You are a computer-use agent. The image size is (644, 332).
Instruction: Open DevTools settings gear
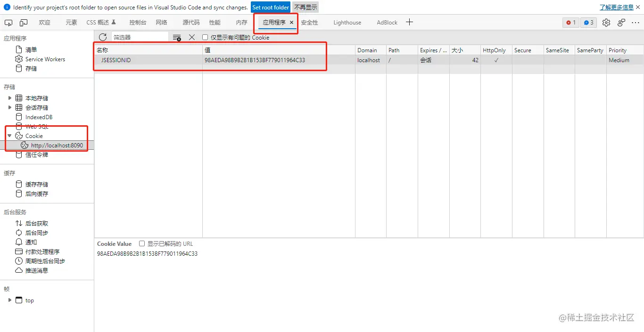click(606, 23)
